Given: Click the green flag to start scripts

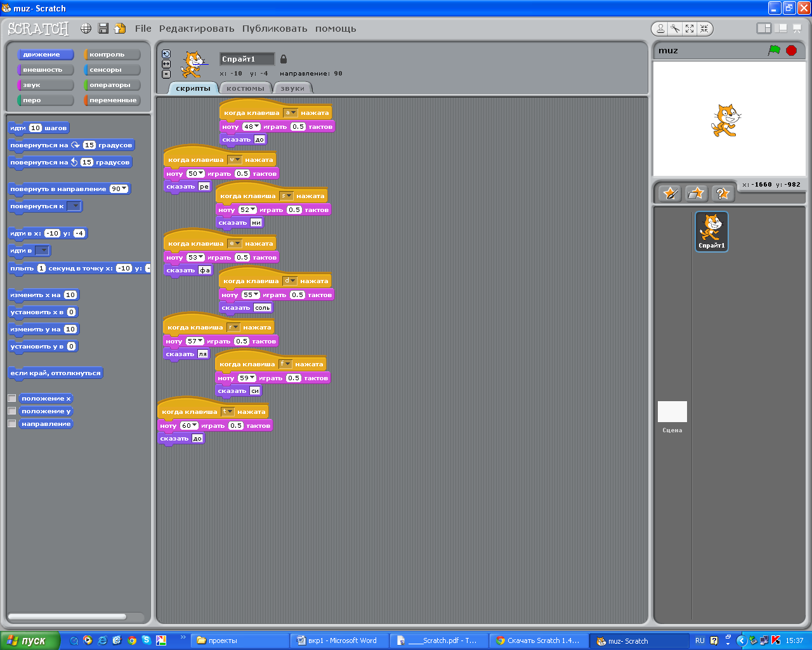Looking at the screenshot, I should click(x=774, y=50).
